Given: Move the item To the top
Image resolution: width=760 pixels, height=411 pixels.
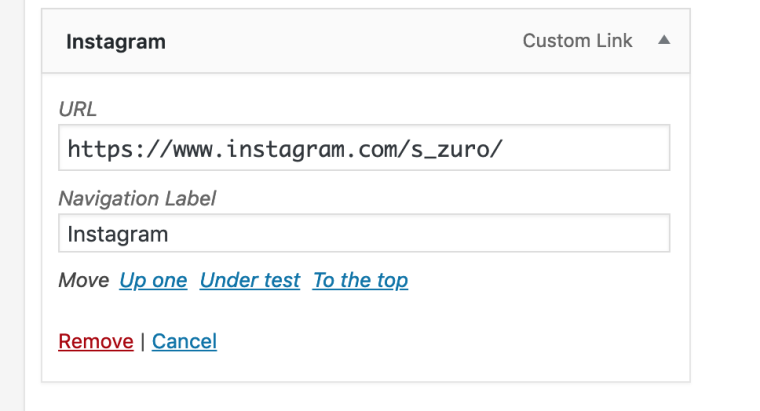Looking at the screenshot, I should [360, 281].
